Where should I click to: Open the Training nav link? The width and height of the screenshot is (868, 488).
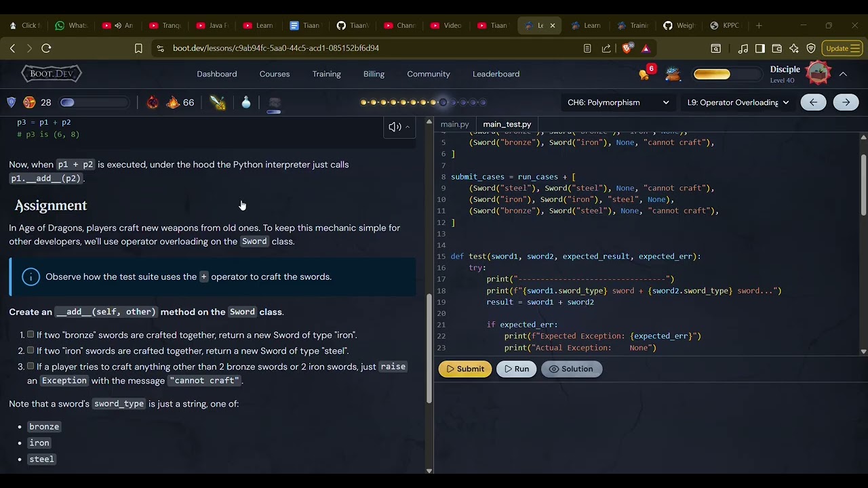(327, 74)
